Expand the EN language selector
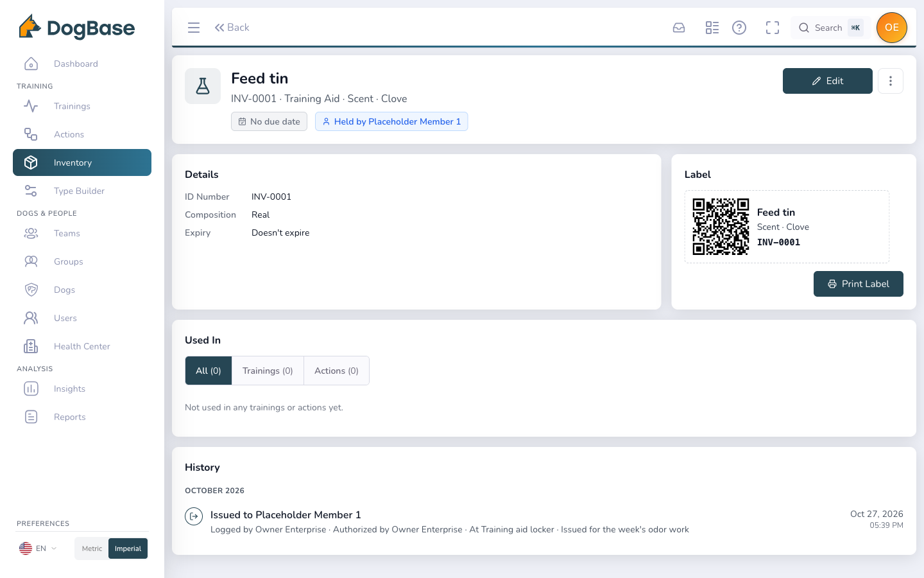The width and height of the screenshot is (924, 578). pyautogui.click(x=38, y=548)
